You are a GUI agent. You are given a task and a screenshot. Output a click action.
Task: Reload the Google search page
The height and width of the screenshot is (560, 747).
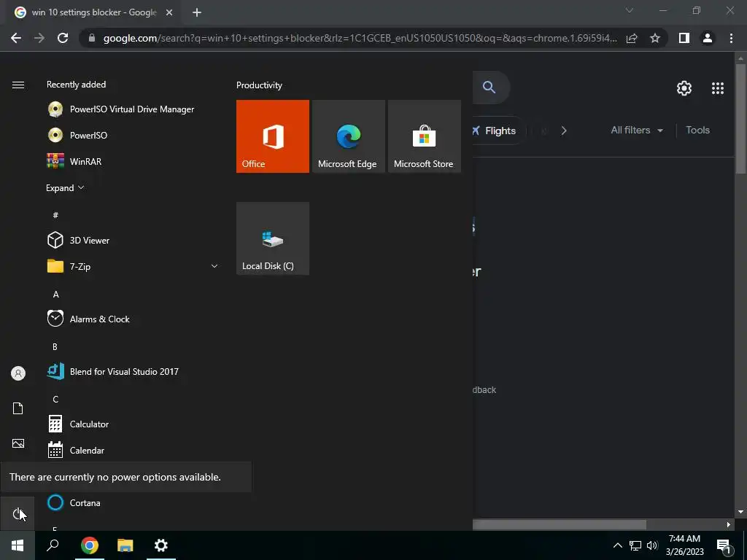(63, 38)
